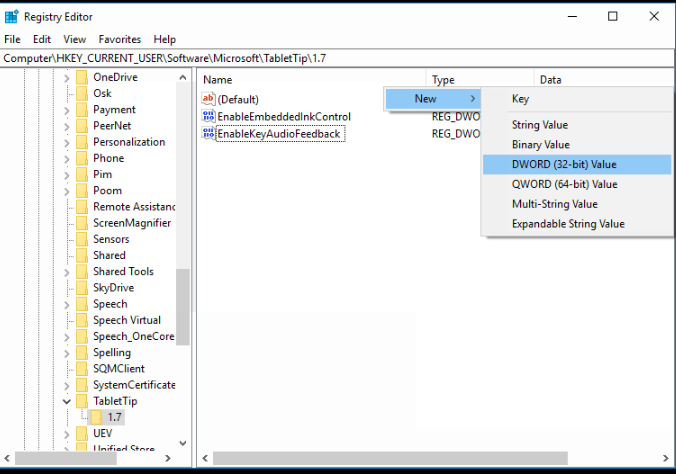
Task: Expand the Speech_OneCore key
Action: [66, 337]
